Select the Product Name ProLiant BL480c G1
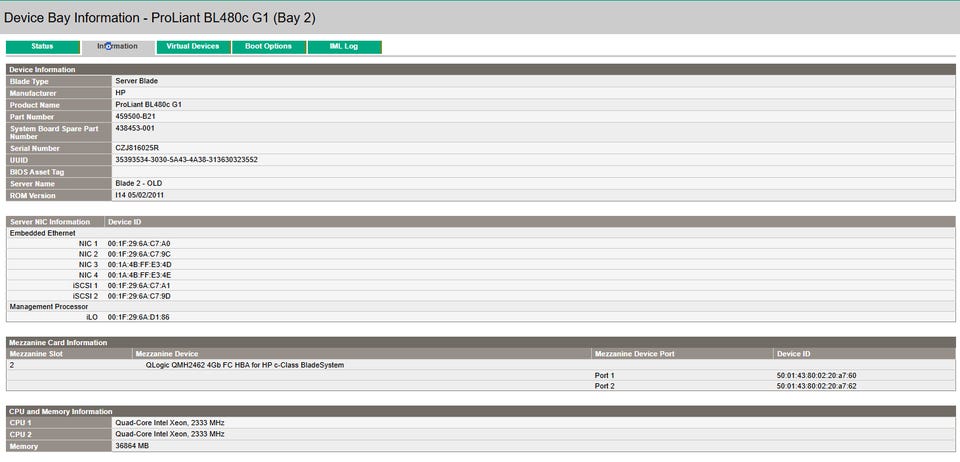Image resolution: width=960 pixels, height=462 pixels. [x=148, y=105]
